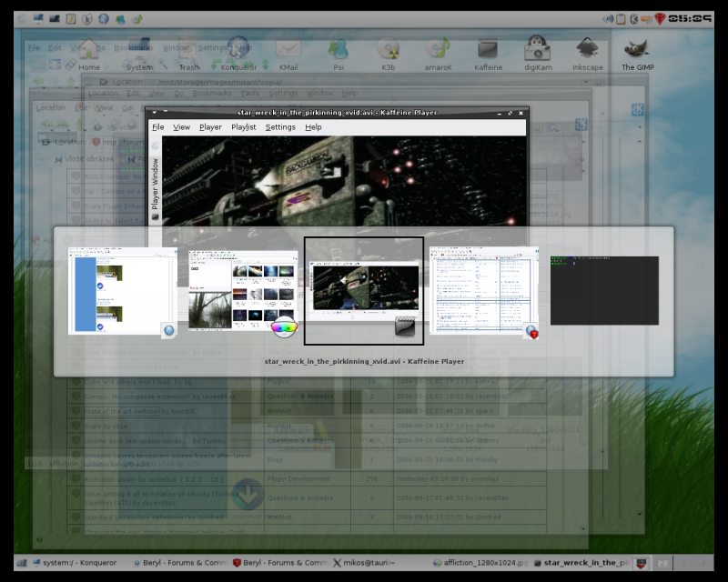Click the Konqueror globe icon in top panel
Screen dimensions: 728x582
coord(104,19)
